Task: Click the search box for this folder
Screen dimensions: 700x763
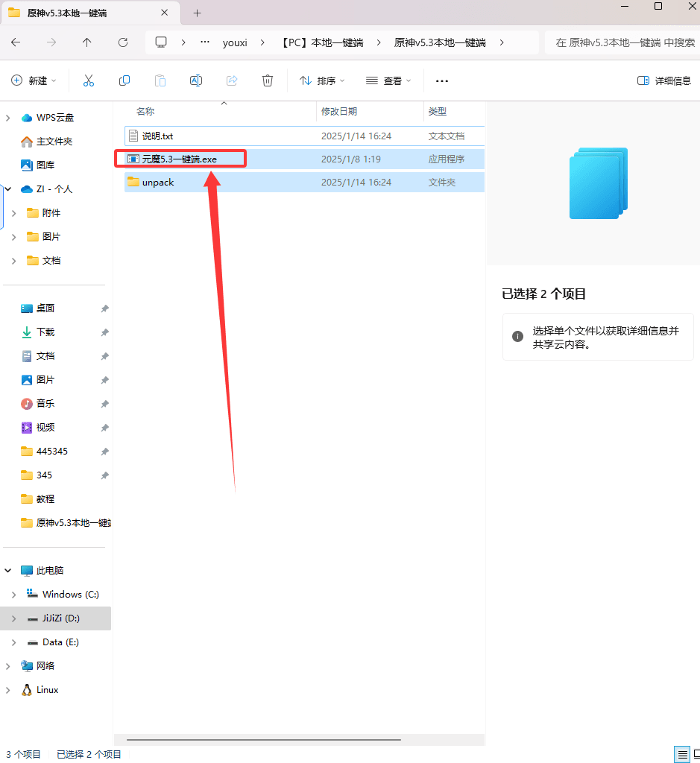Action: point(623,42)
